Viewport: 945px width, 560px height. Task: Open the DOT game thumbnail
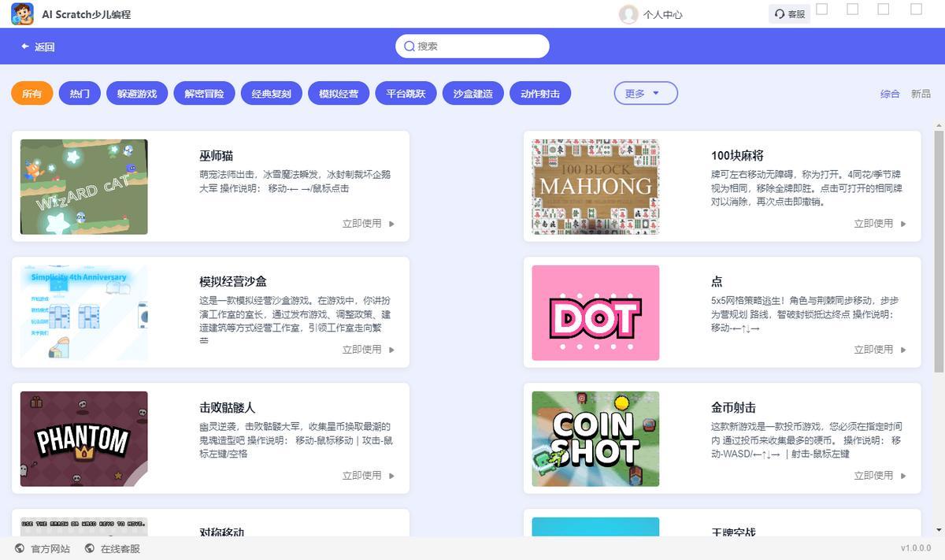point(595,313)
